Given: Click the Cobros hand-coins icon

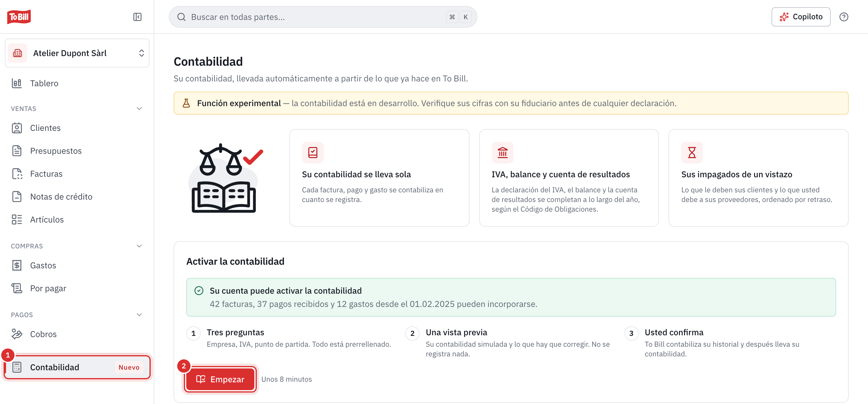Looking at the screenshot, I should pyautogui.click(x=17, y=334).
